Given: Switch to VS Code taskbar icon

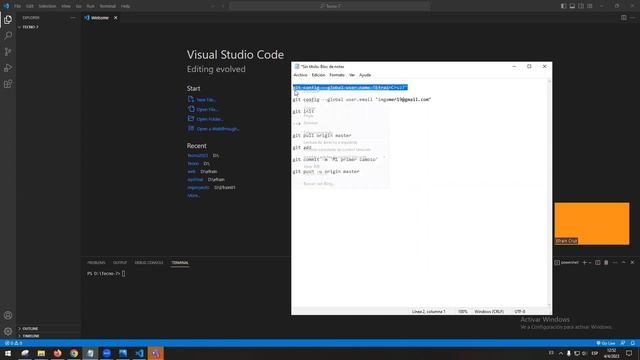Looking at the screenshot, I should [x=139, y=353].
